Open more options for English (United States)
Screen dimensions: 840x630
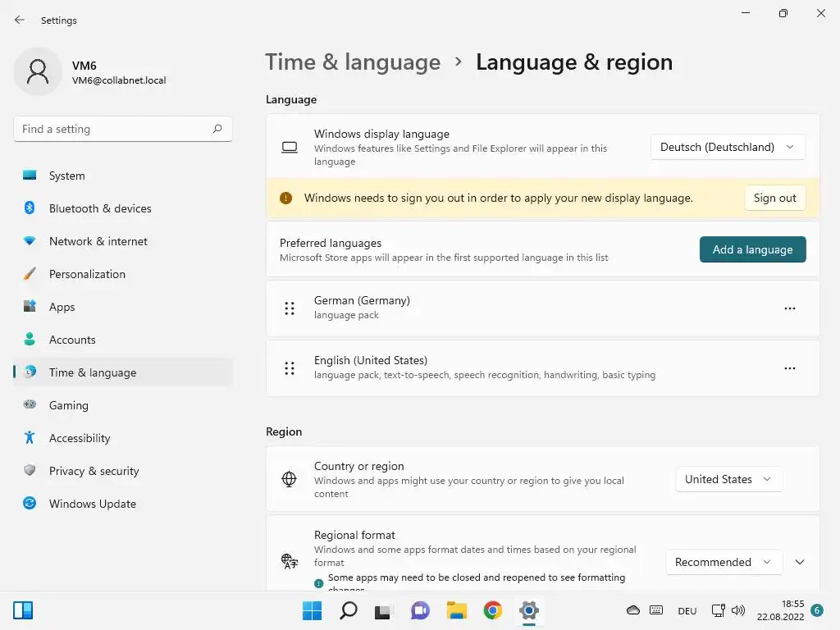[790, 368]
